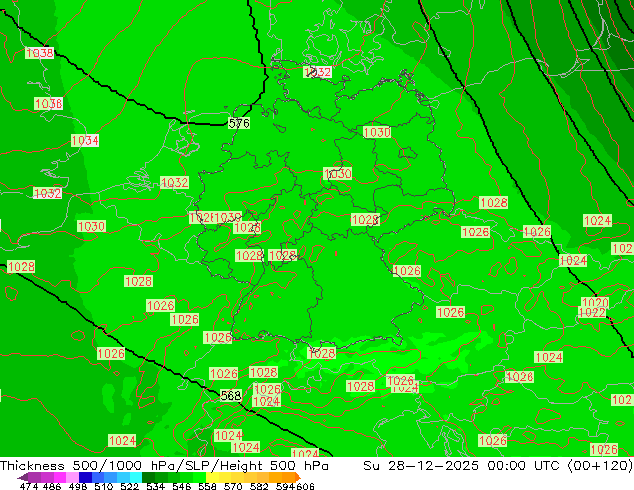Click the 1020 pressure label
Screen dimensions: 634x490
point(595,302)
